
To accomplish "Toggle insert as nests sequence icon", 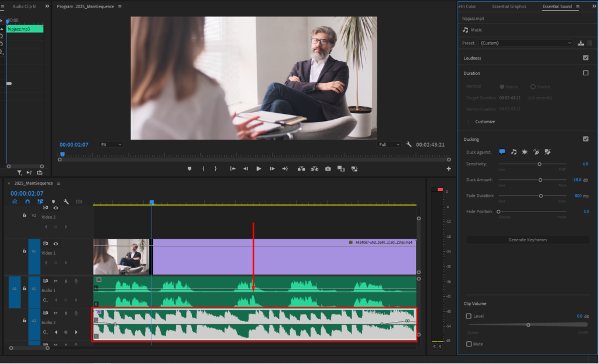I will (x=15, y=202).
